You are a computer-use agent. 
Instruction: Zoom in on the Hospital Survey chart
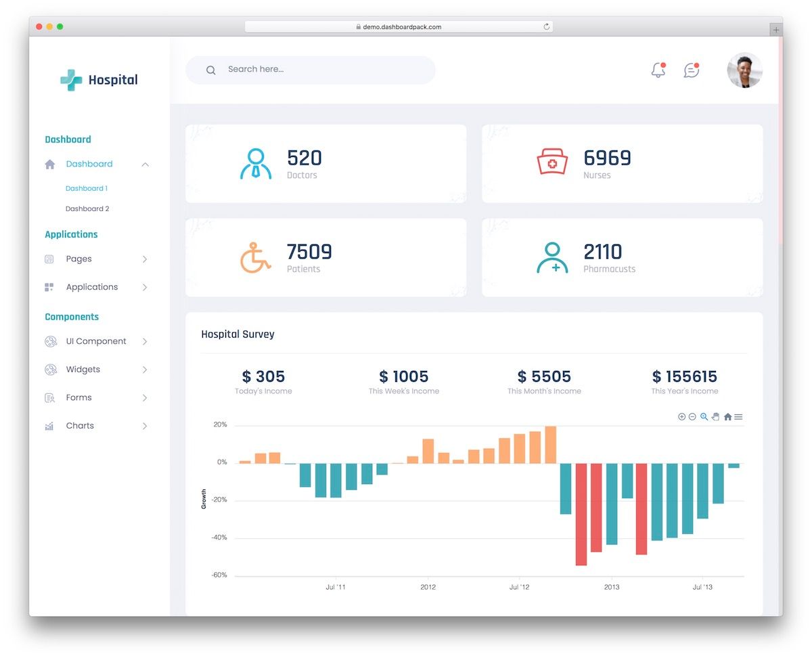[681, 416]
